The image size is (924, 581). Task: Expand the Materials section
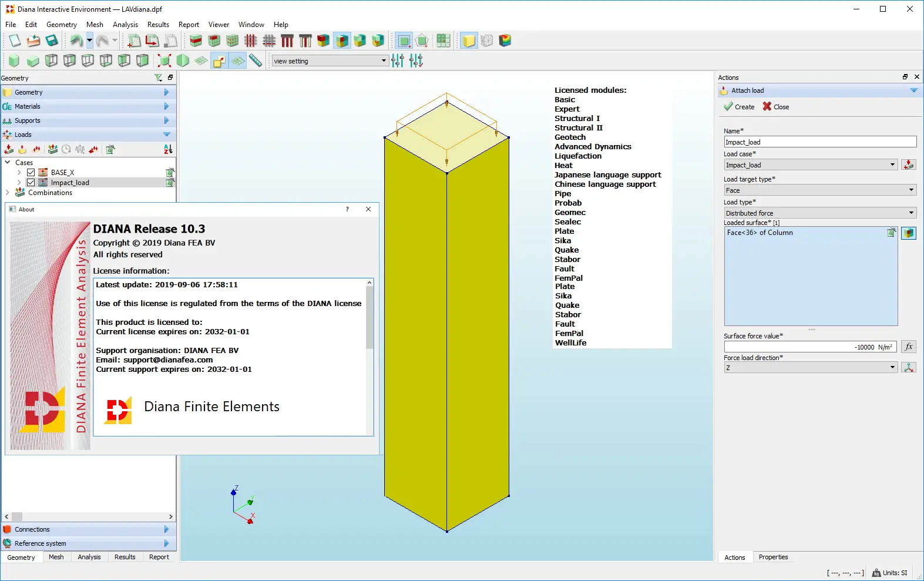(x=88, y=106)
